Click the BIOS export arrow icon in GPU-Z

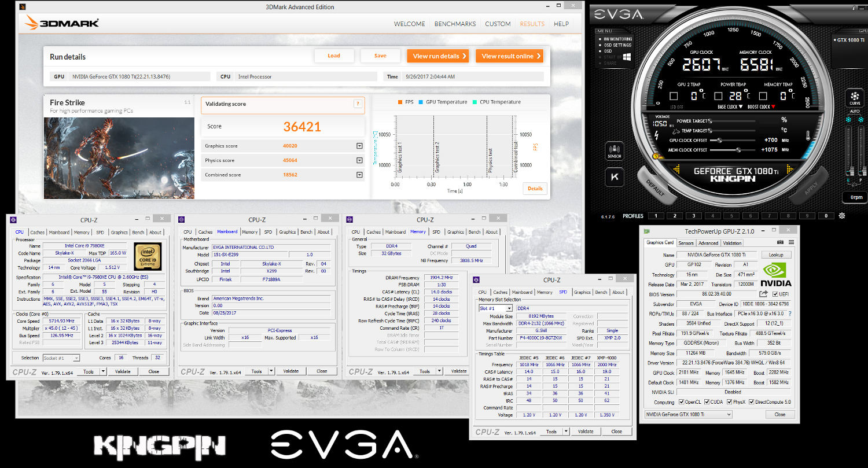click(x=763, y=294)
